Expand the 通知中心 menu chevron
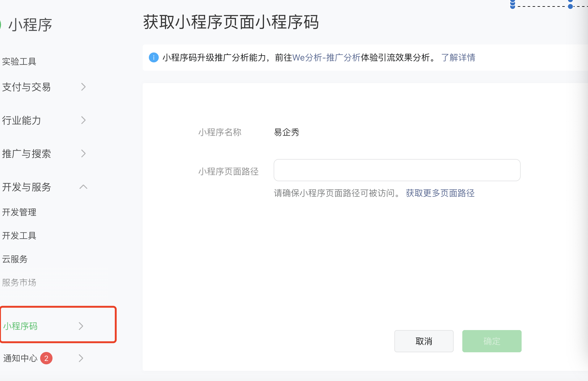The width and height of the screenshot is (588, 381). coord(81,358)
